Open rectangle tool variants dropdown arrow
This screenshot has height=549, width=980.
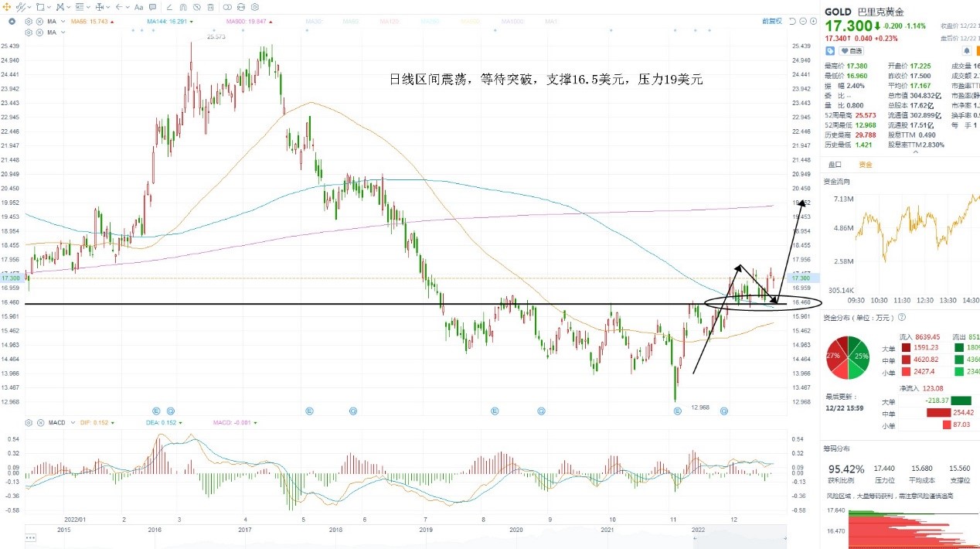pyautogui.click(x=49, y=7)
